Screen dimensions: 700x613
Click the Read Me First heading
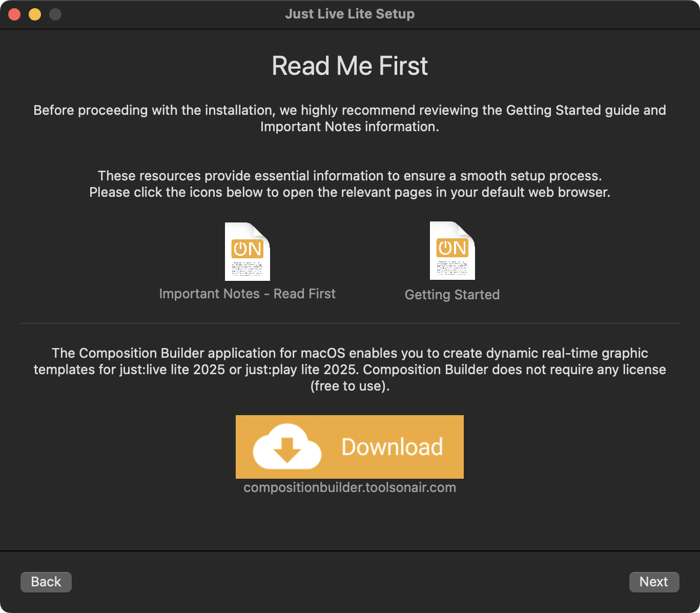(350, 66)
